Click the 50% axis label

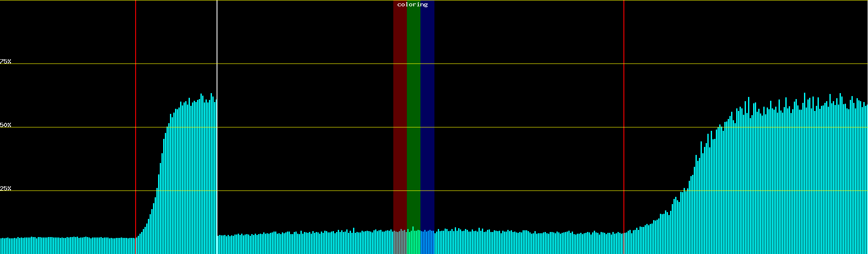click(6, 125)
